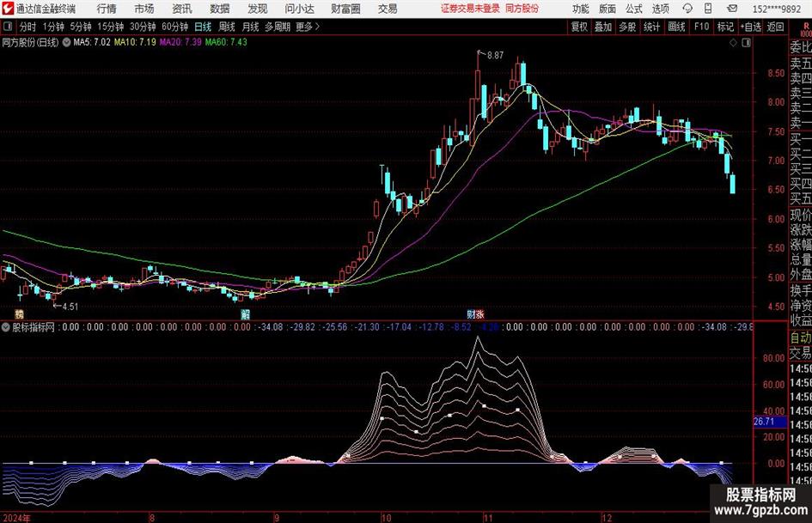Viewport: 812px width, 523px height.
Task: Open the 多周期 view tab
Action: 278,27
